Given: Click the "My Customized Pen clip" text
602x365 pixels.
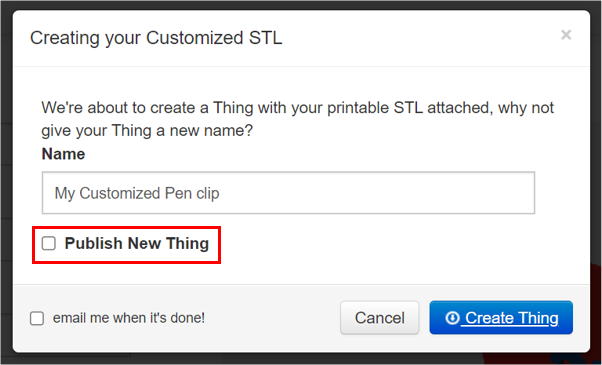Looking at the screenshot, I should pos(137,193).
